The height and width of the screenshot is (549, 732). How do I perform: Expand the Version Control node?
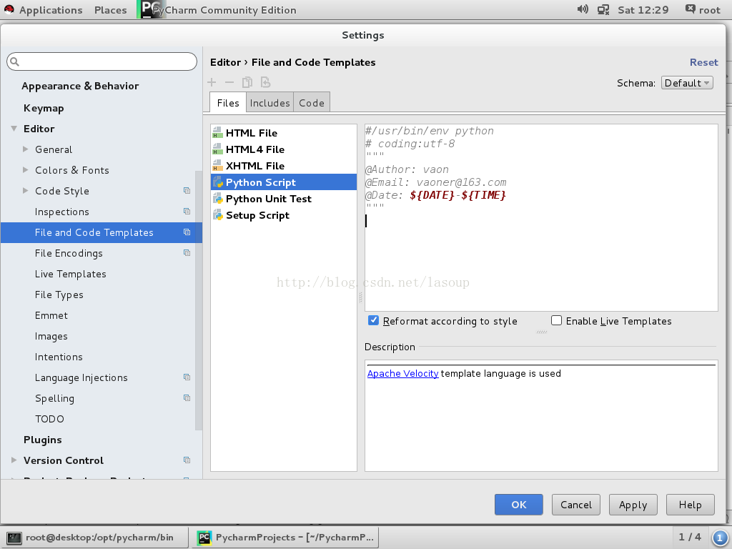tap(14, 460)
